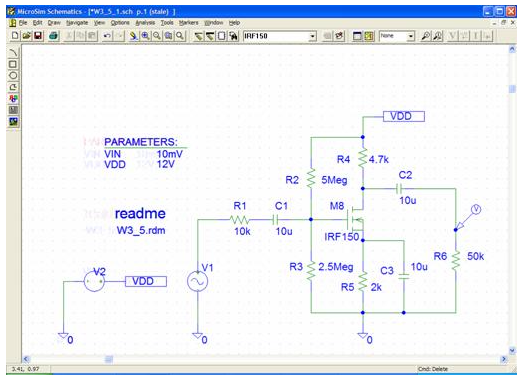This screenshot has width=520, height=379.
Task: Click the Get New Part icon
Action: tap(234, 36)
